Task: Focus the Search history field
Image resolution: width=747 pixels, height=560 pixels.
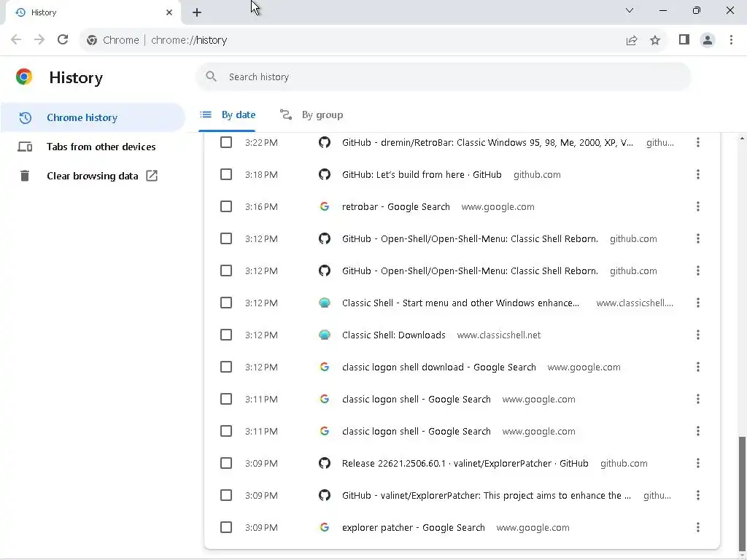Action: 443,77
